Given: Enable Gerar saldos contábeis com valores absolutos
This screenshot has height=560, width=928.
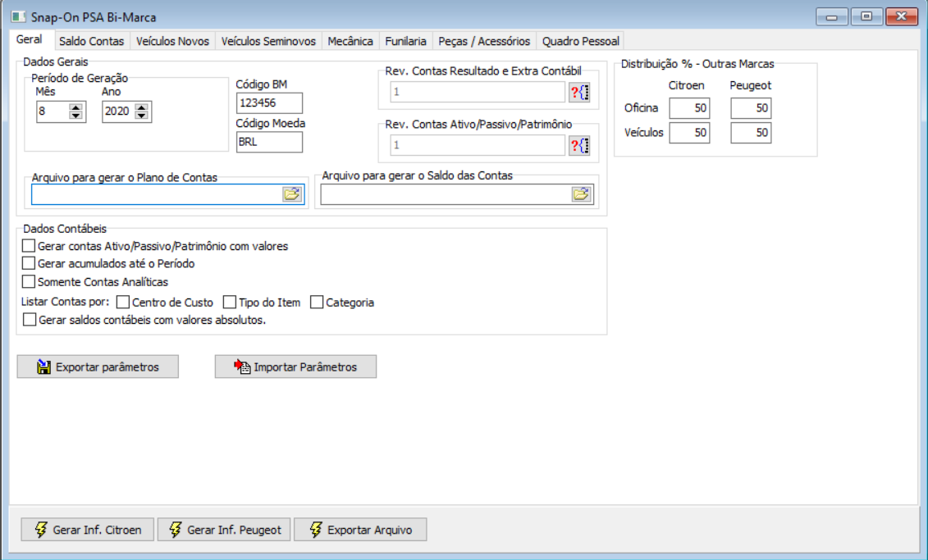Looking at the screenshot, I should [29, 320].
